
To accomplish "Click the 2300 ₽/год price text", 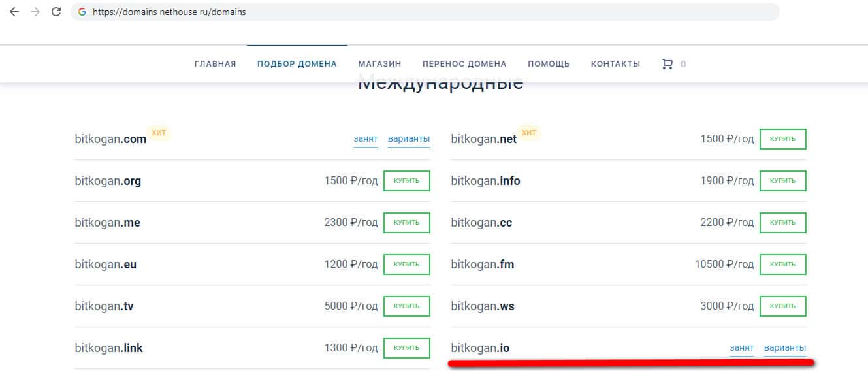I will click(351, 223).
